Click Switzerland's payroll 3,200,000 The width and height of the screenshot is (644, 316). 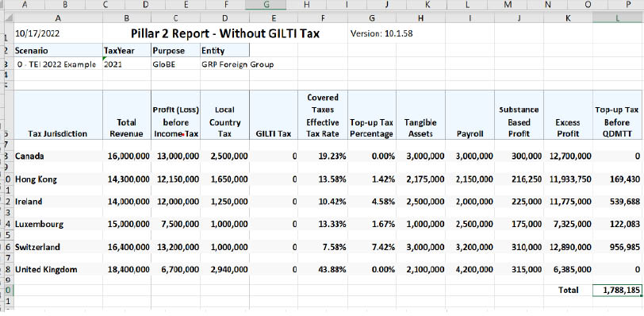coord(470,247)
